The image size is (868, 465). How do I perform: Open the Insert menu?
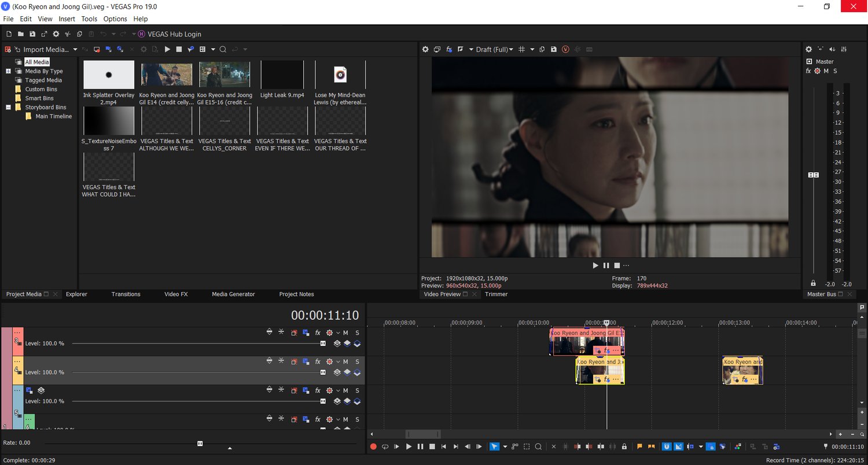[x=67, y=19]
